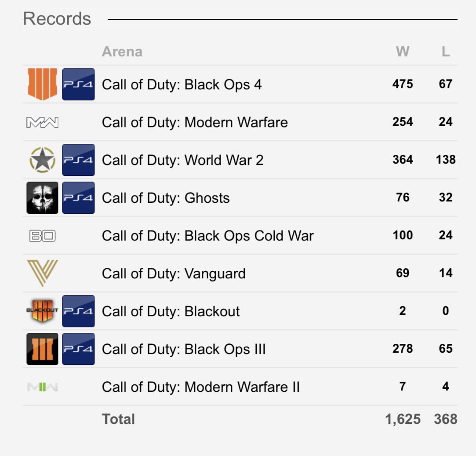The width and height of the screenshot is (476, 456).
Task: Click the 100 wins value for Black Ops Cold War
Action: (x=403, y=235)
